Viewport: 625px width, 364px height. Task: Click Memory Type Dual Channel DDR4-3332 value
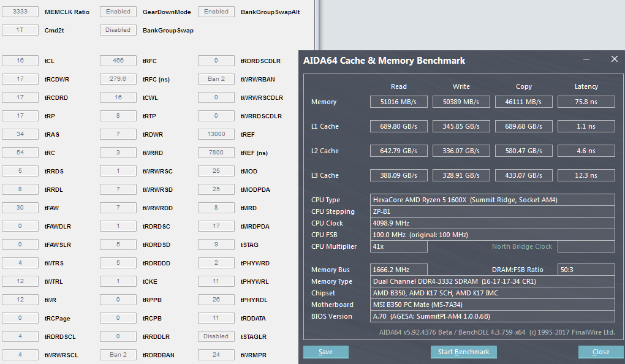pyautogui.click(x=492, y=281)
